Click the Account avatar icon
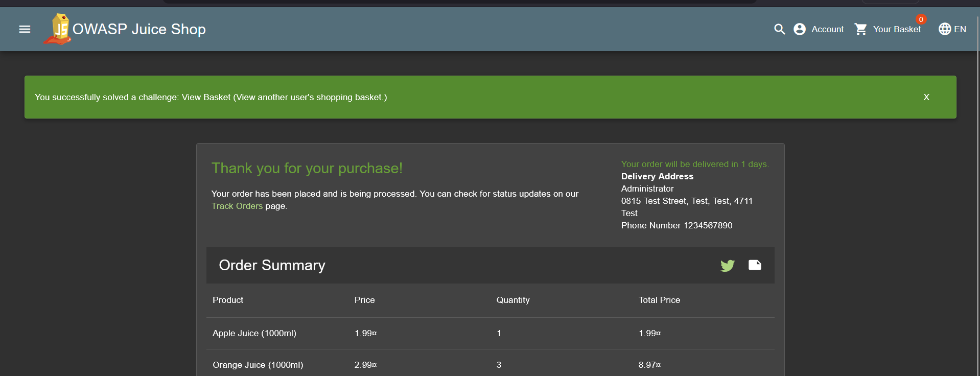 click(800, 29)
